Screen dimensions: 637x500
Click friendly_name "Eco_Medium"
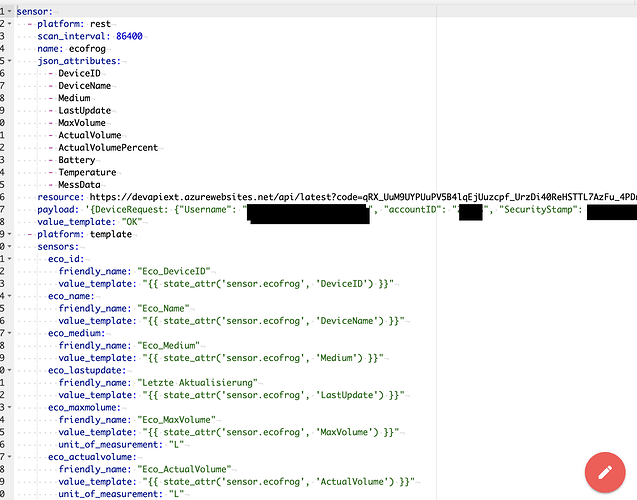[129, 346]
